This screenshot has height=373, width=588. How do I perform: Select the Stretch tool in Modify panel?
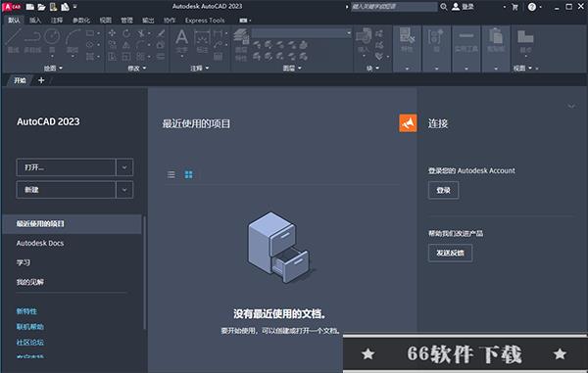pos(112,57)
